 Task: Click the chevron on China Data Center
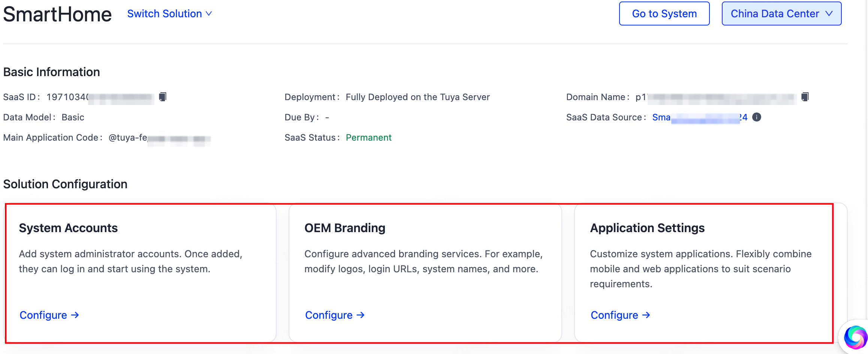click(830, 13)
